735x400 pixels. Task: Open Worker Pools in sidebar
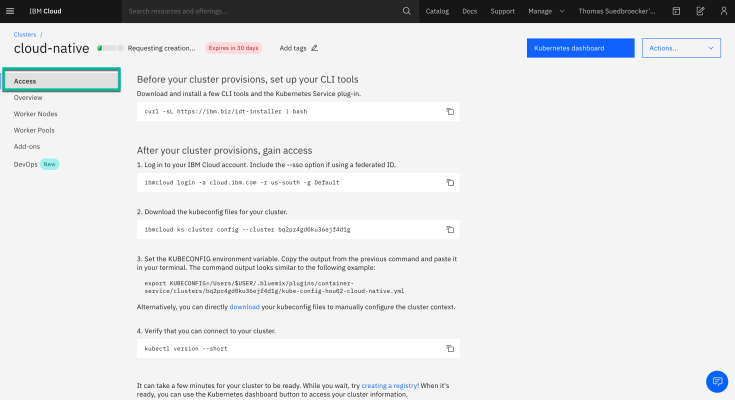(34, 130)
